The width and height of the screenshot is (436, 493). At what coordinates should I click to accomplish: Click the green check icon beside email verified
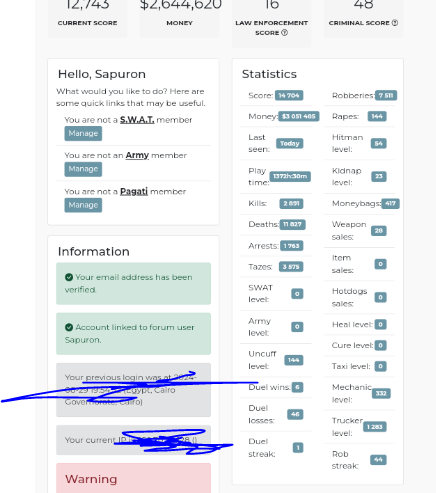click(69, 277)
